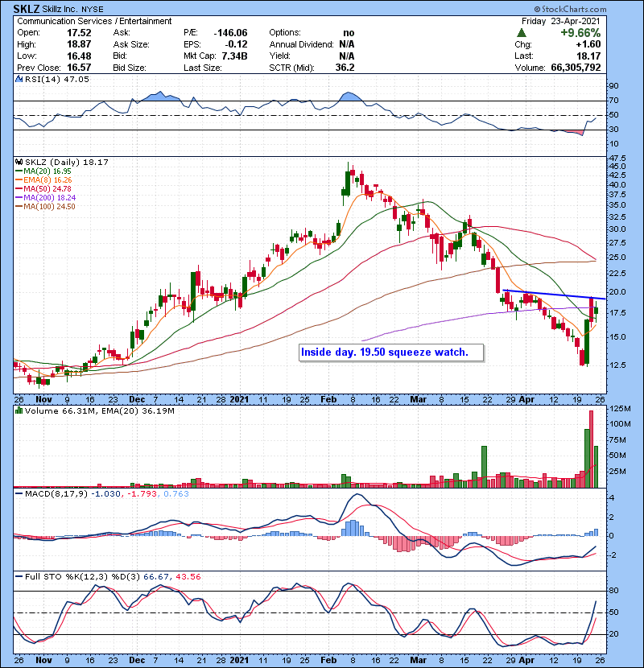Click the Low value 16.48

pyautogui.click(x=79, y=56)
